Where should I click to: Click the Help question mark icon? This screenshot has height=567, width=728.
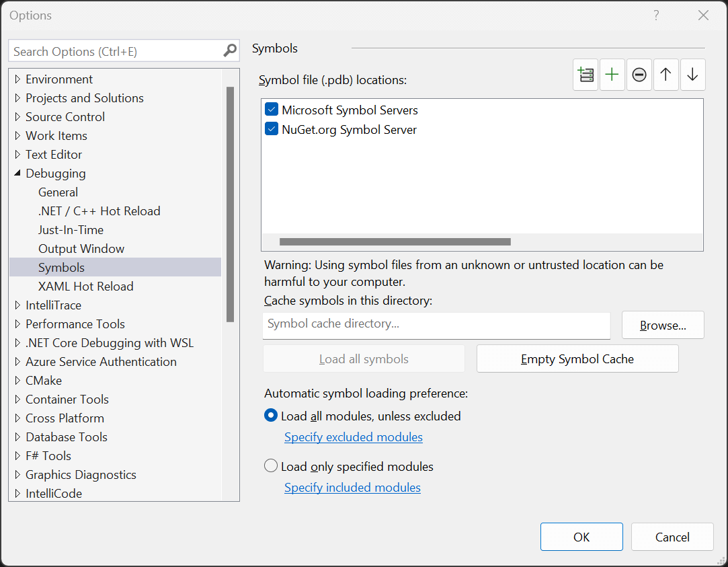(656, 15)
